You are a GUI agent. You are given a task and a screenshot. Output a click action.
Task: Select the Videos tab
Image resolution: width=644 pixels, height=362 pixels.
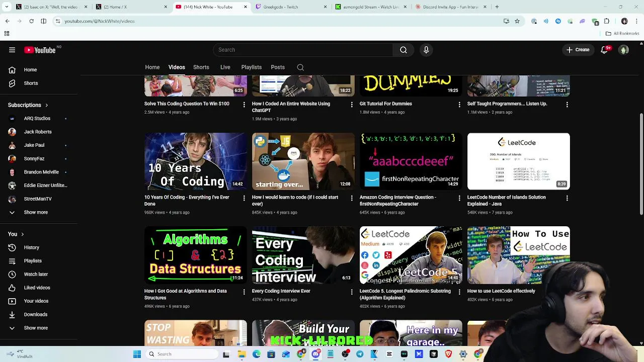coord(177,67)
